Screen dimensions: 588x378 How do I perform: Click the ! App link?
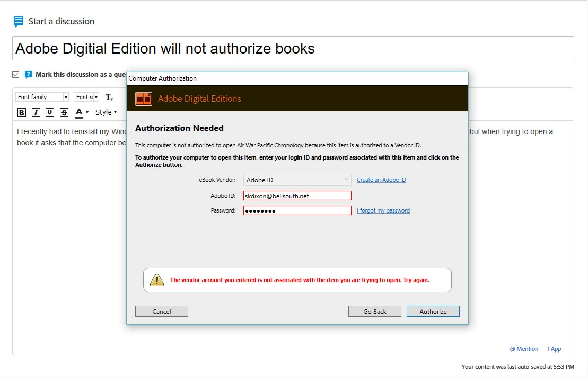point(554,349)
